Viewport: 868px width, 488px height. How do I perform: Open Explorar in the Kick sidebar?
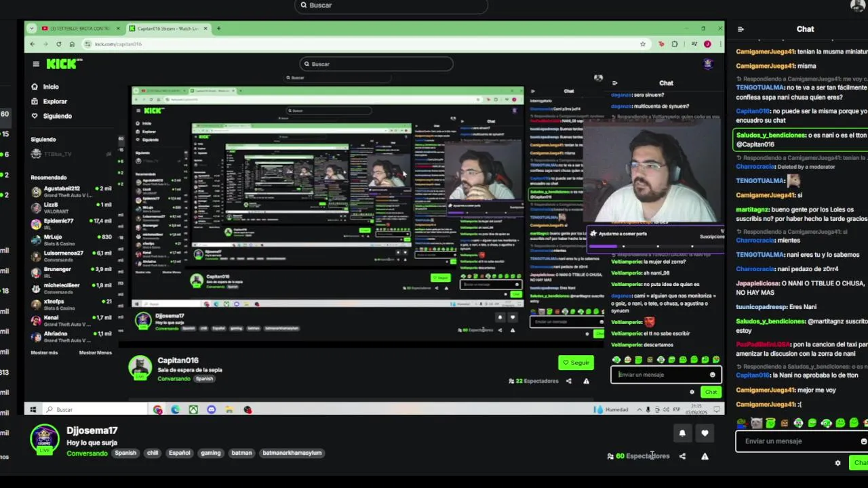[50, 102]
